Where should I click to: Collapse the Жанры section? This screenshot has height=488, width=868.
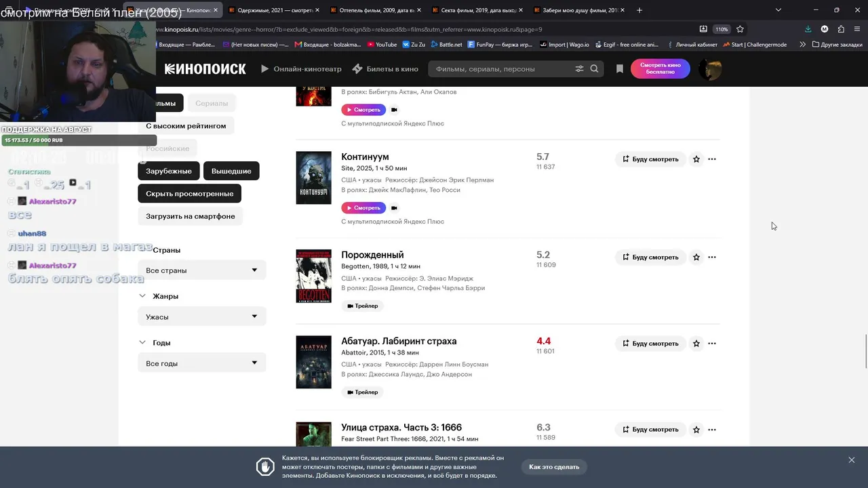(x=142, y=296)
